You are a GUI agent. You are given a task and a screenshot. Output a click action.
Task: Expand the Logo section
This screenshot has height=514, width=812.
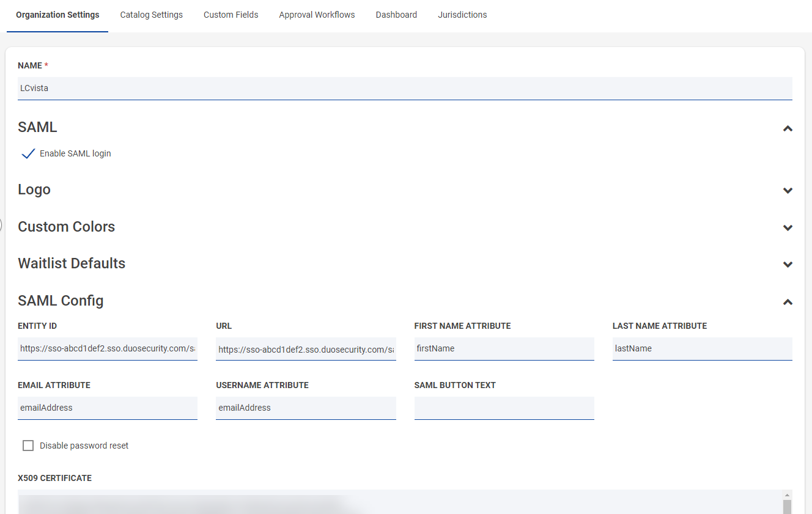pos(788,191)
